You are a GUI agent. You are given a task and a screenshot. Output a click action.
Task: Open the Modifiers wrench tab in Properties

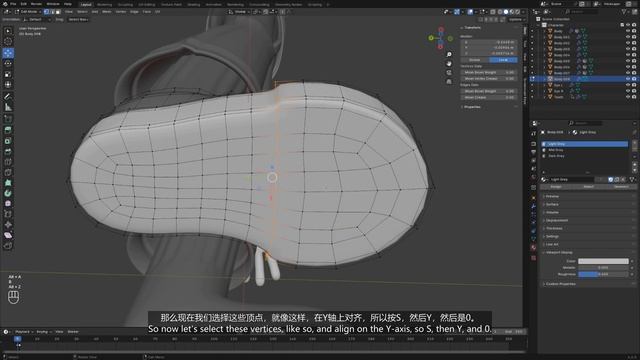[x=533, y=207]
